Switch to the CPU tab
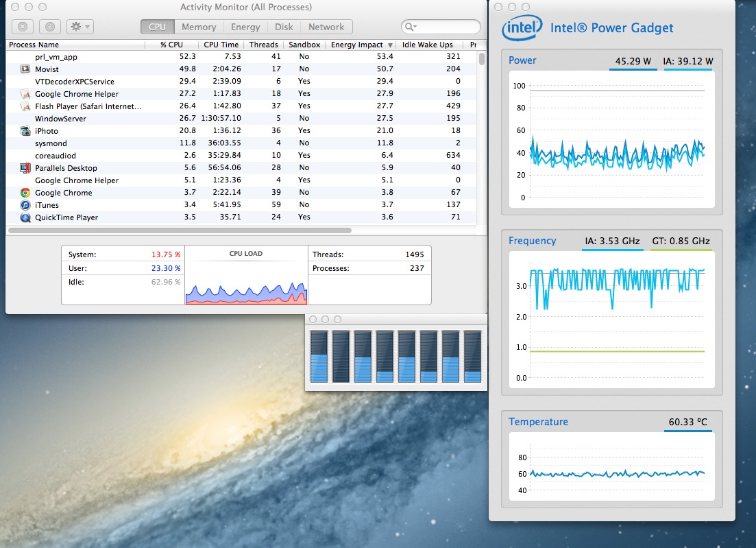Image resolution: width=756 pixels, height=548 pixels. pyautogui.click(x=157, y=27)
